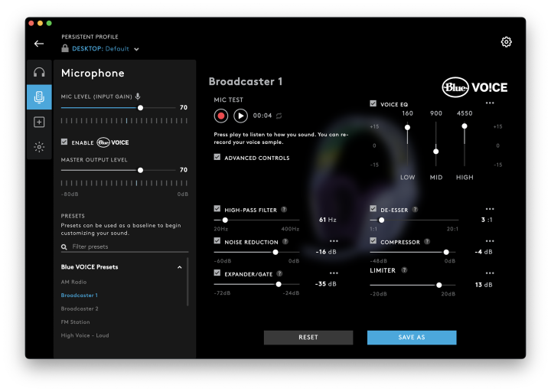The height and width of the screenshot is (392, 551).
Task: Toggle the Noise Reduction checkbox
Action: click(x=217, y=241)
